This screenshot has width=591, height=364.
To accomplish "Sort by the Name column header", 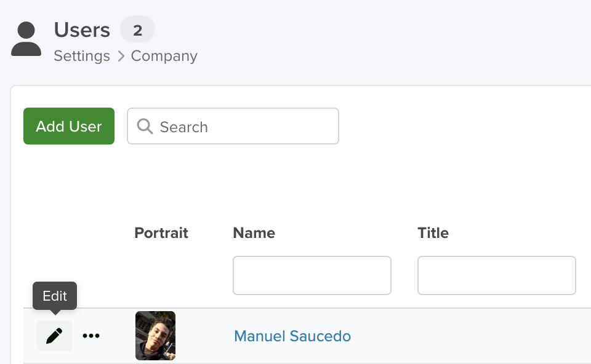I will (x=254, y=233).
